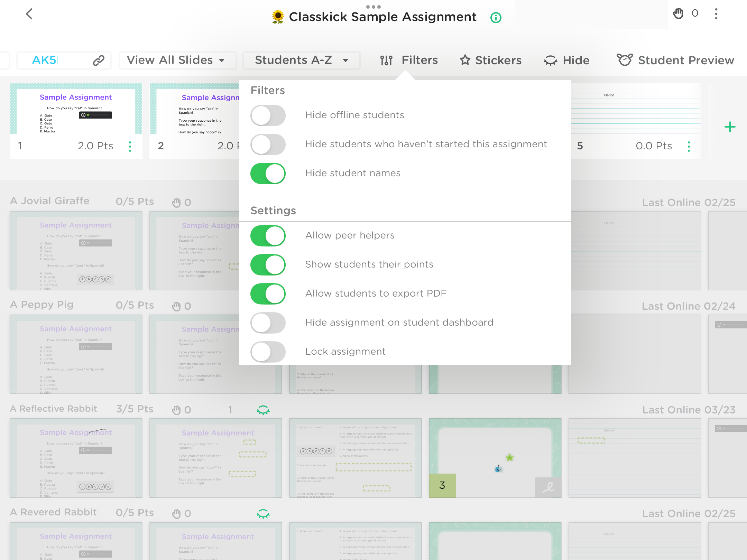The width and height of the screenshot is (747, 560).
Task: Turn off Hide student names switch
Action: tap(268, 174)
